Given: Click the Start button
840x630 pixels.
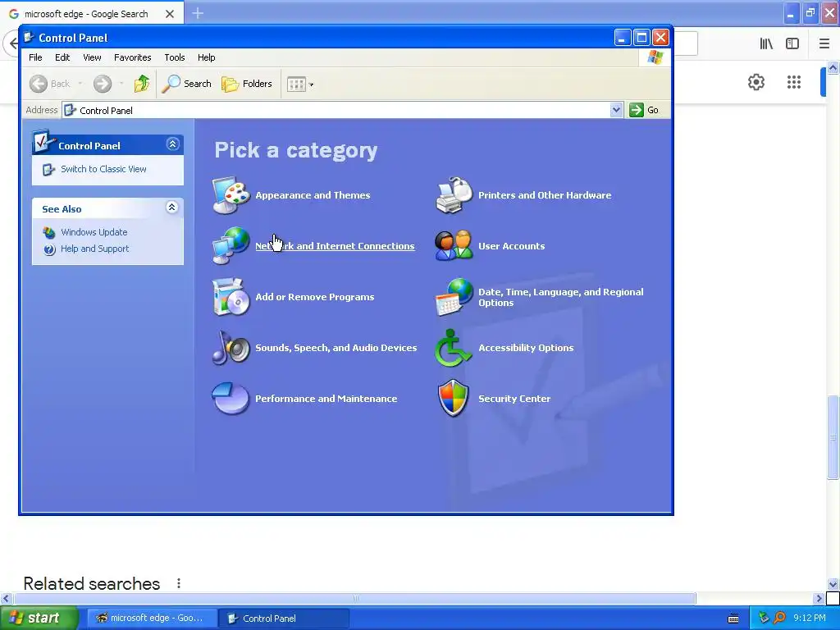Looking at the screenshot, I should [39, 619].
